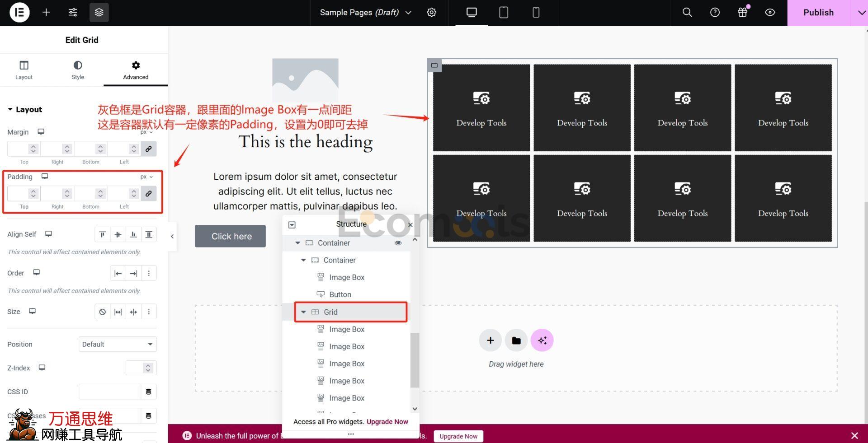Preview changes with the eye icon
The width and height of the screenshot is (868, 443).
tap(770, 13)
